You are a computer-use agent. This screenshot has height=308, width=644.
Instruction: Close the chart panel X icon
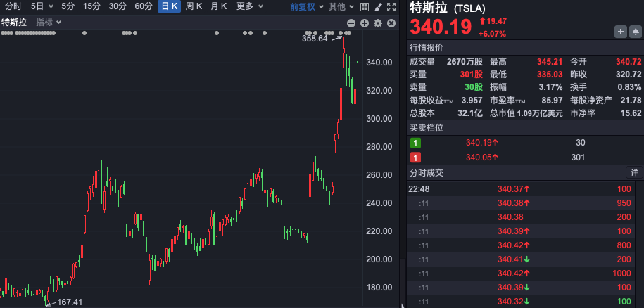pos(391,23)
